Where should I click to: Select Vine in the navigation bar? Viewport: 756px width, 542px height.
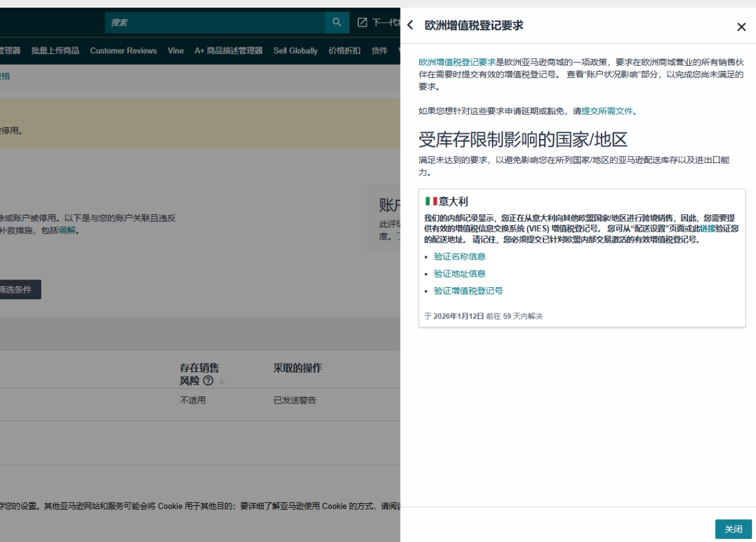point(176,51)
